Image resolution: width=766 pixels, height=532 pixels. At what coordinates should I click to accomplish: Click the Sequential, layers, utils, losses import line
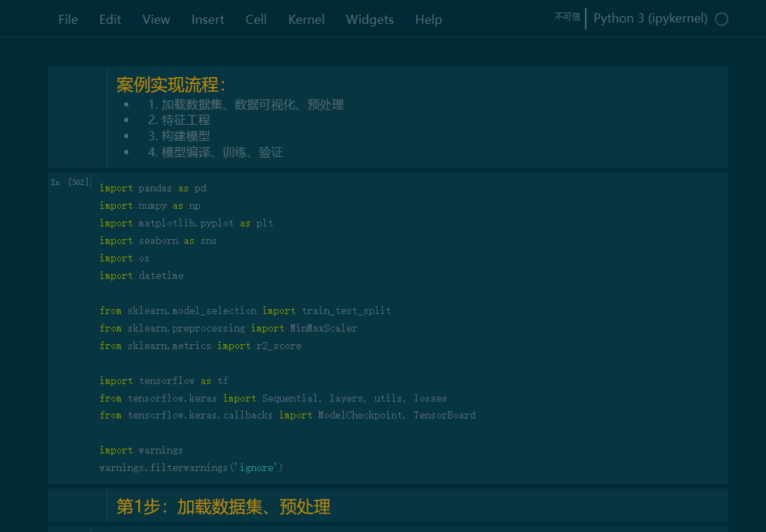273,398
